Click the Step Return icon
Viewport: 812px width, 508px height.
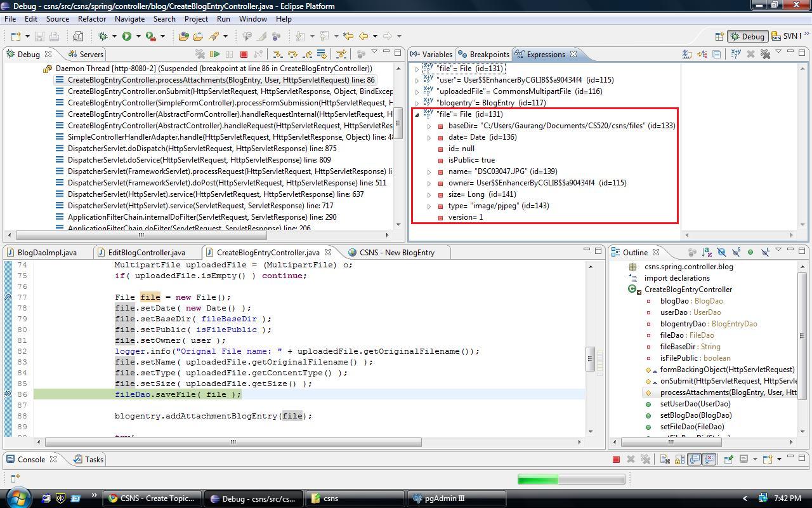[307, 55]
